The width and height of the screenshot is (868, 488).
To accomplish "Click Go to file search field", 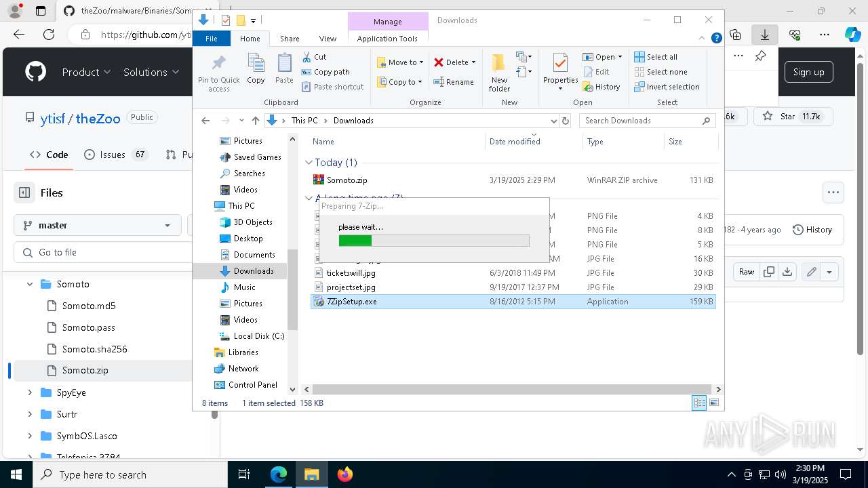I will [x=102, y=252].
